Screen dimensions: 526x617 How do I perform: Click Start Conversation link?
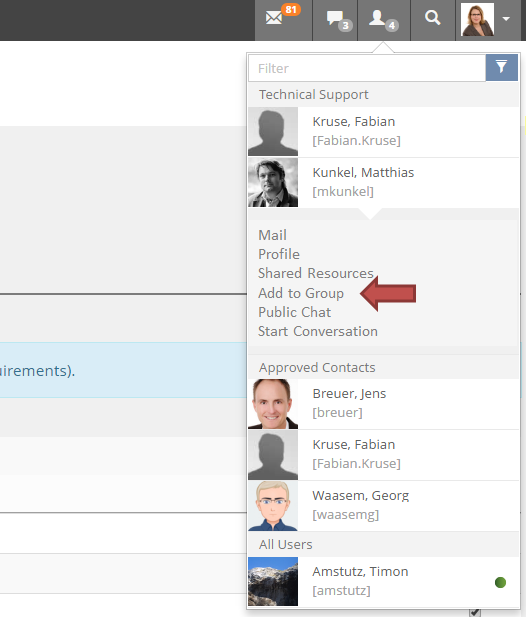click(x=317, y=331)
